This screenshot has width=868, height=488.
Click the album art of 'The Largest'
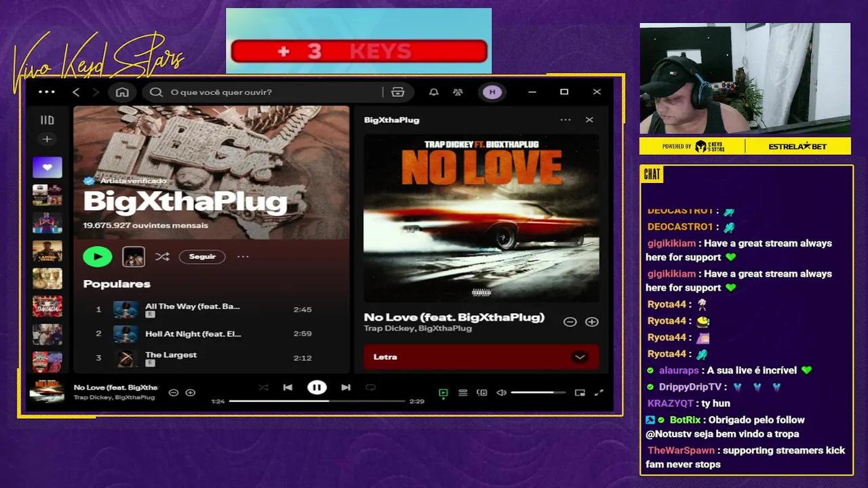[x=125, y=358]
